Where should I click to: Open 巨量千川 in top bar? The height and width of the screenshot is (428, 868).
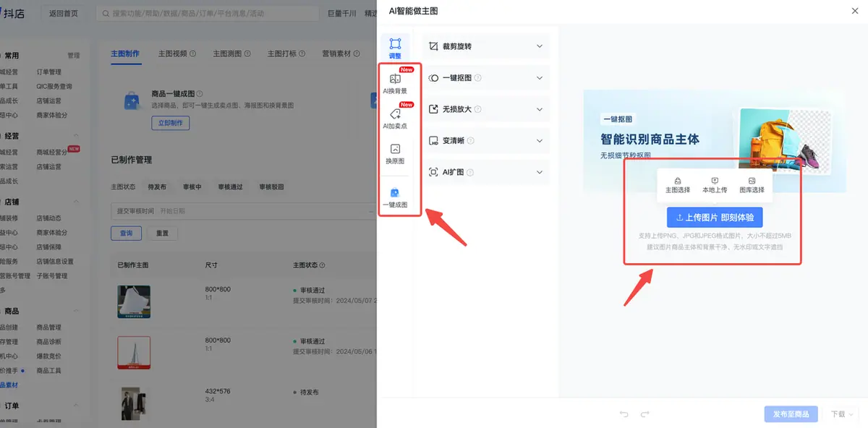click(342, 14)
